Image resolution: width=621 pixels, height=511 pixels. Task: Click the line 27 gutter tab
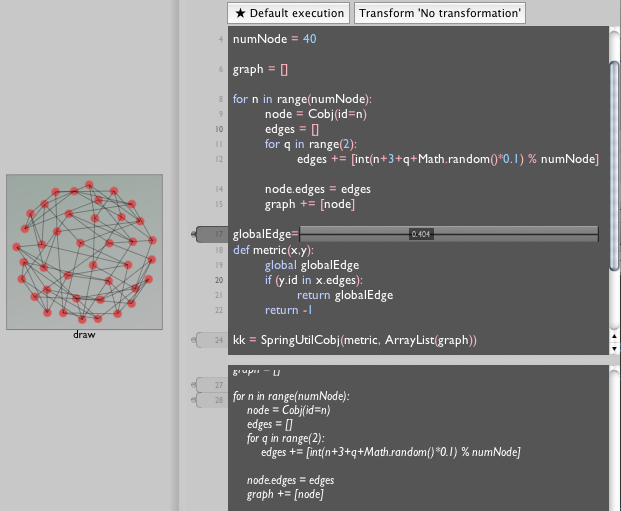(209, 385)
